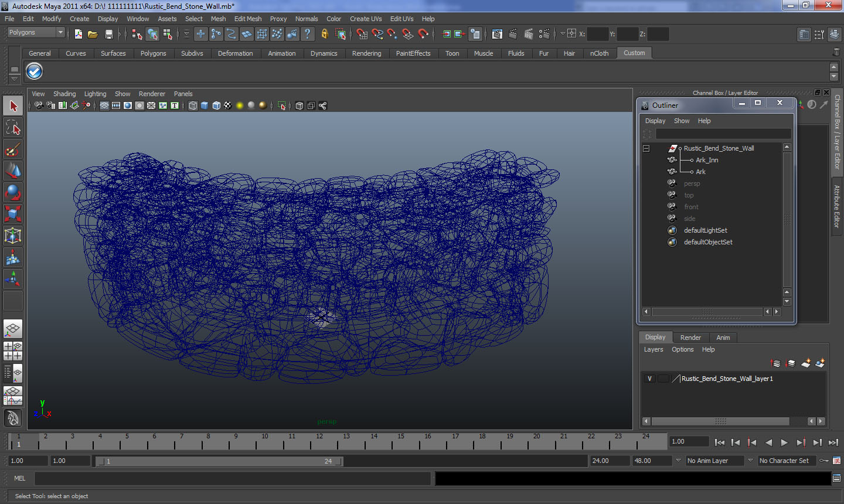This screenshot has height=504, width=844.
Task: Click play forwards button
Action: click(x=784, y=442)
